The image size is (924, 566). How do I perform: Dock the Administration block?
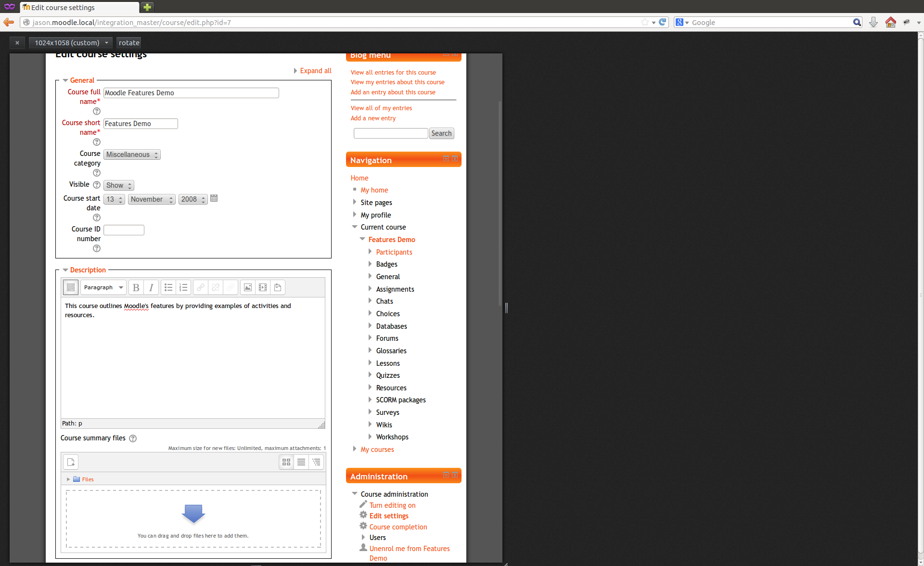[x=455, y=475]
